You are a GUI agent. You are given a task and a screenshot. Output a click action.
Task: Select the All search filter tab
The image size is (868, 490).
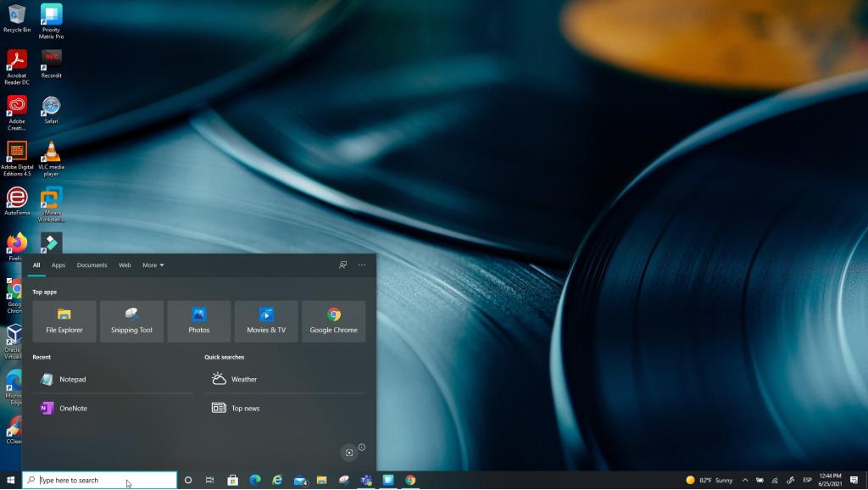(36, 265)
